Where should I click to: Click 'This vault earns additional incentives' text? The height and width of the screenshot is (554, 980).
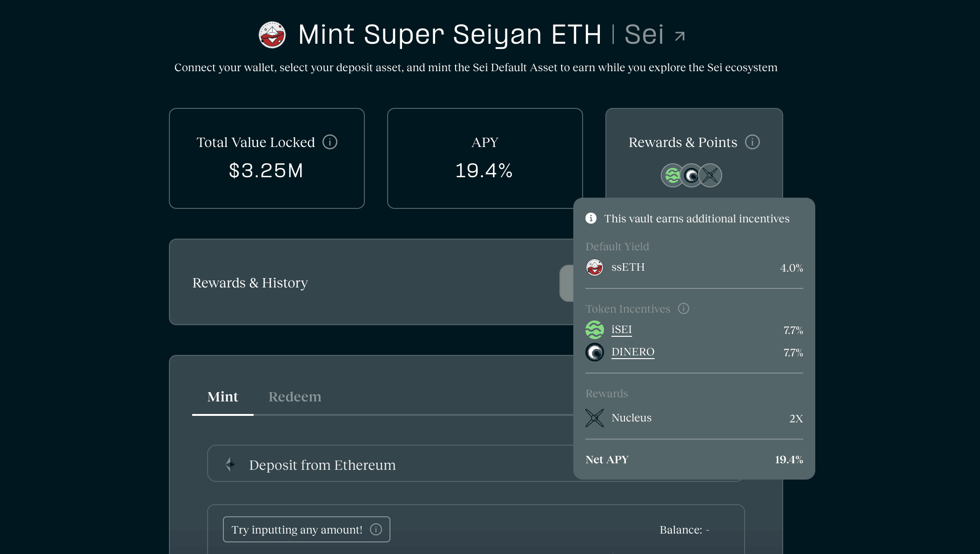click(697, 219)
